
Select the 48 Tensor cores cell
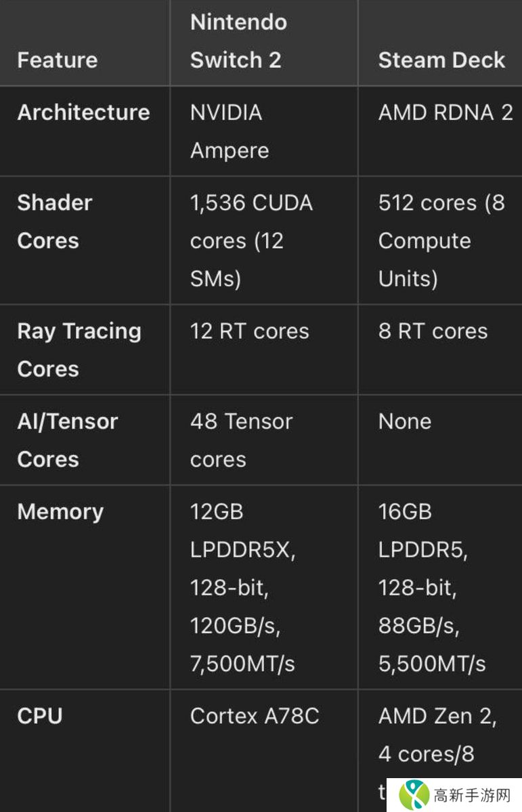coord(241,440)
